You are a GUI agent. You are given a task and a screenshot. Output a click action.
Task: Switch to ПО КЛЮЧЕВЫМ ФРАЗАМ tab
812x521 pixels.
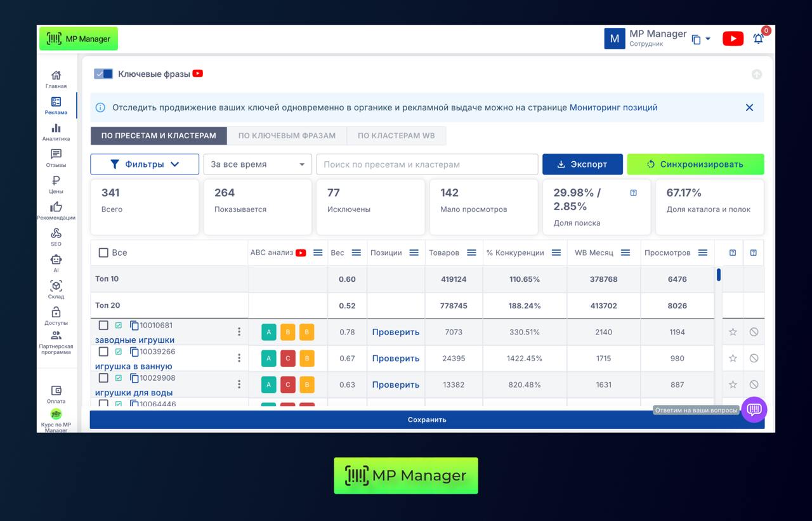[x=287, y=136]
